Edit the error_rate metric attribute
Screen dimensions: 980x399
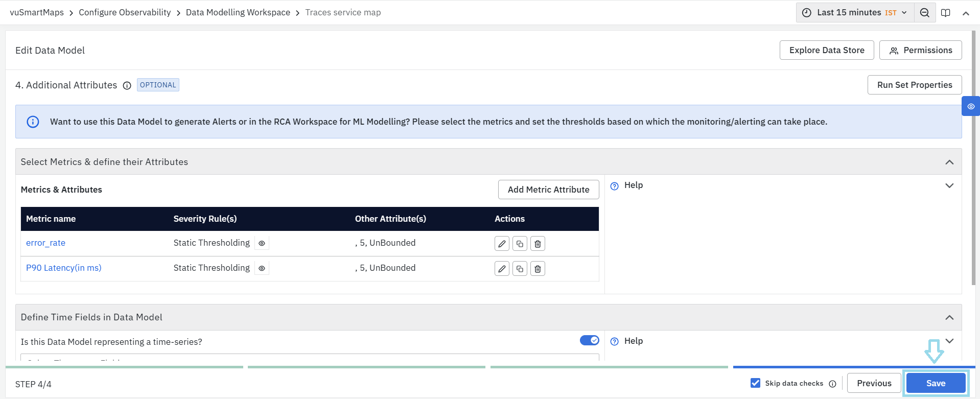[502, 244]
